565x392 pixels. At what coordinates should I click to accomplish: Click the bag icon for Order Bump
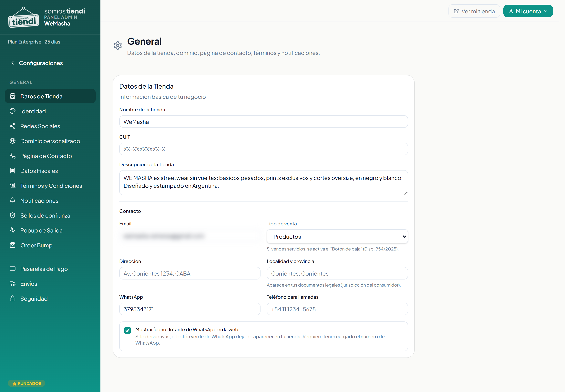point(13,245)
